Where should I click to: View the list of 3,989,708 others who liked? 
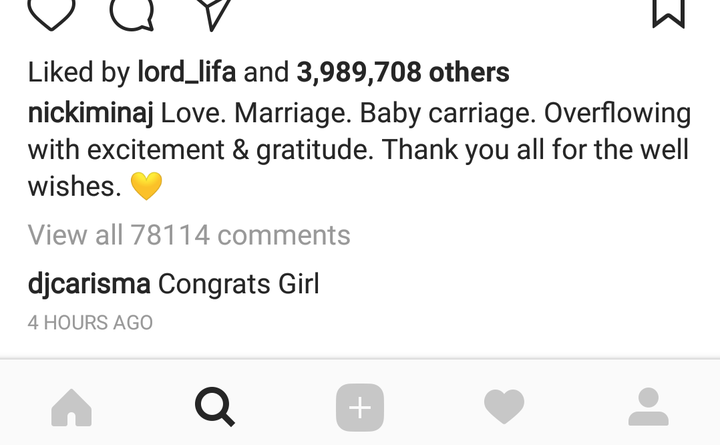(x=403, y=73)
